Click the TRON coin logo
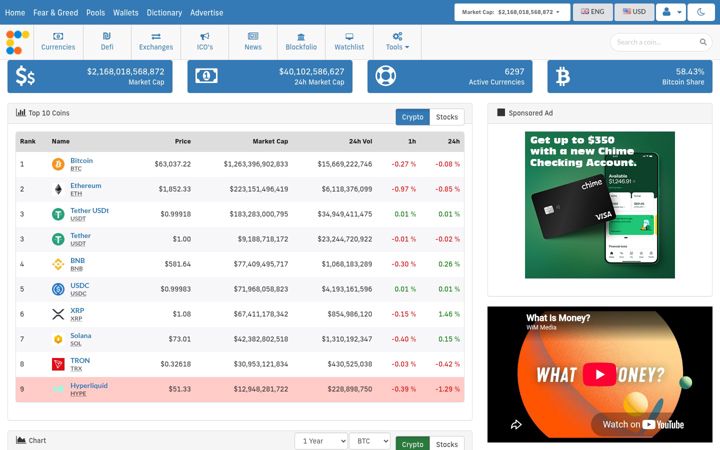720x450 pixels. pyautogui.click(x=58, y=364)
